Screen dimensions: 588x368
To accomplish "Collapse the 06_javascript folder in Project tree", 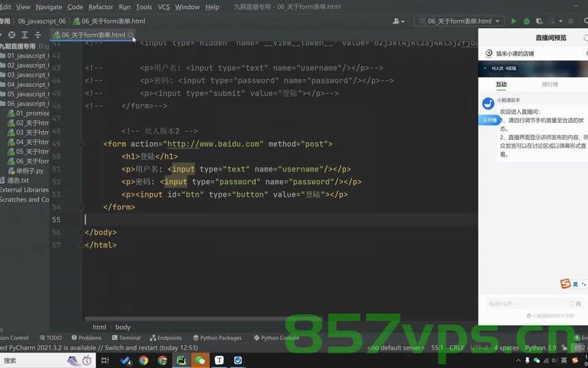I will pos(25,104).
